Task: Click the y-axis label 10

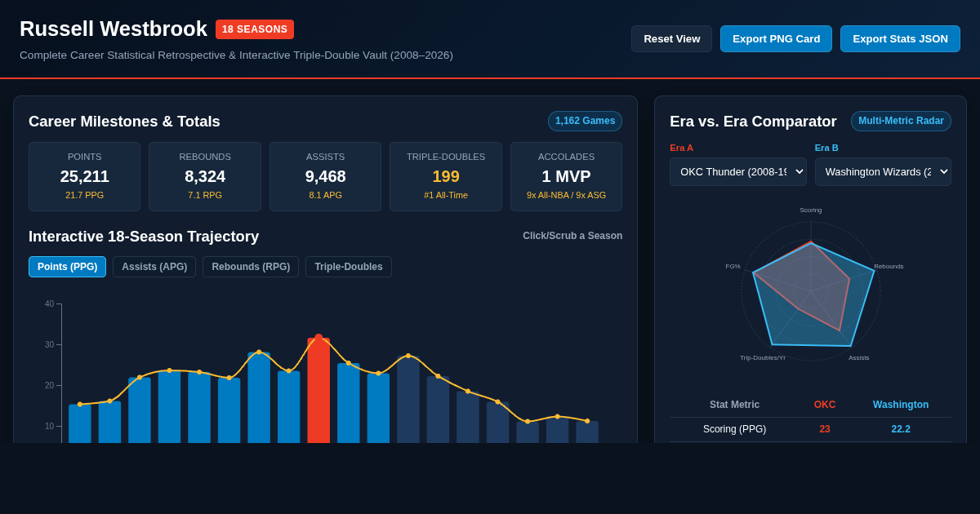Action: pos(49,427)
